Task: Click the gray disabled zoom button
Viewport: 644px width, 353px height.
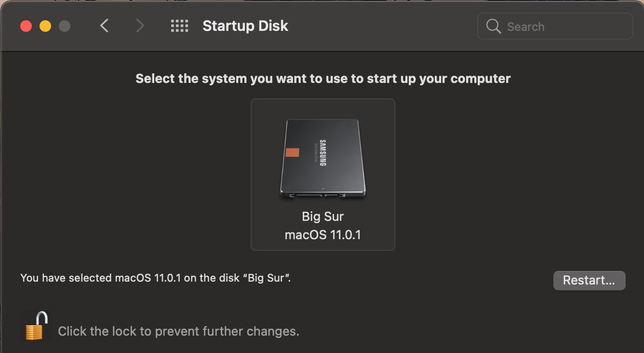Action: 64,26
